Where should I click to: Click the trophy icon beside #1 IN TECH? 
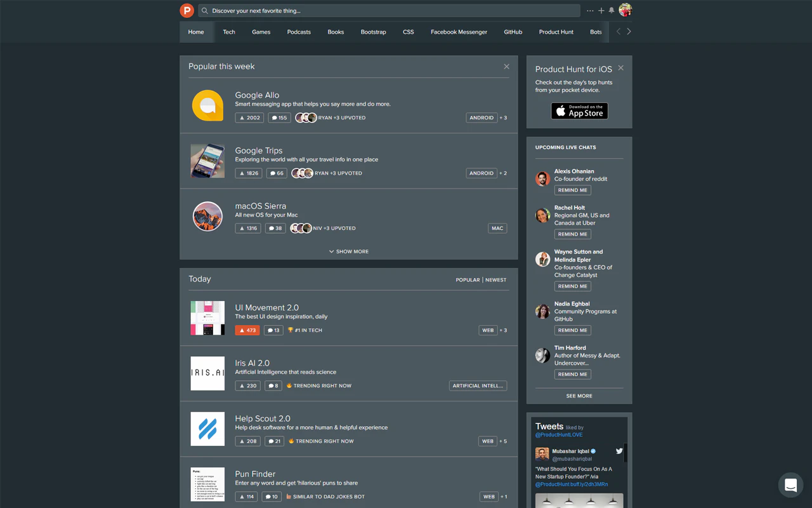[291, 330]
